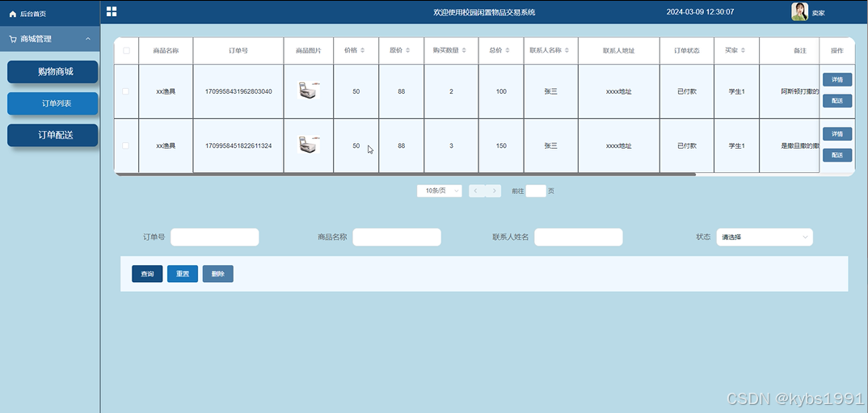
Task: Open the 10条/页 page size dropdown
Action: click(440, 191)
